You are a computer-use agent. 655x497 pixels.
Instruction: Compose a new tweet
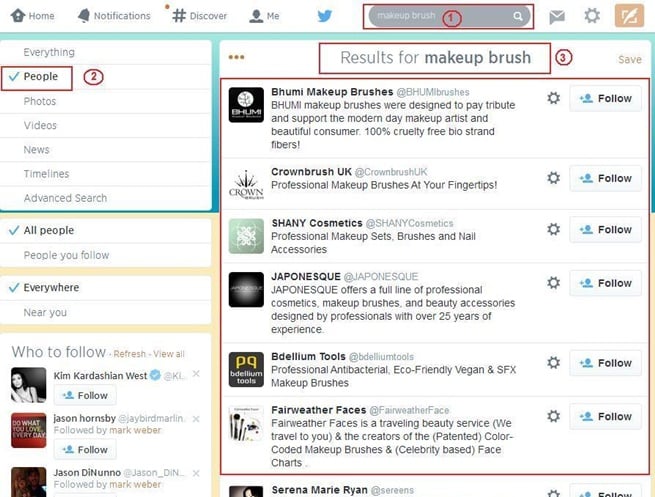pos(629,15)
